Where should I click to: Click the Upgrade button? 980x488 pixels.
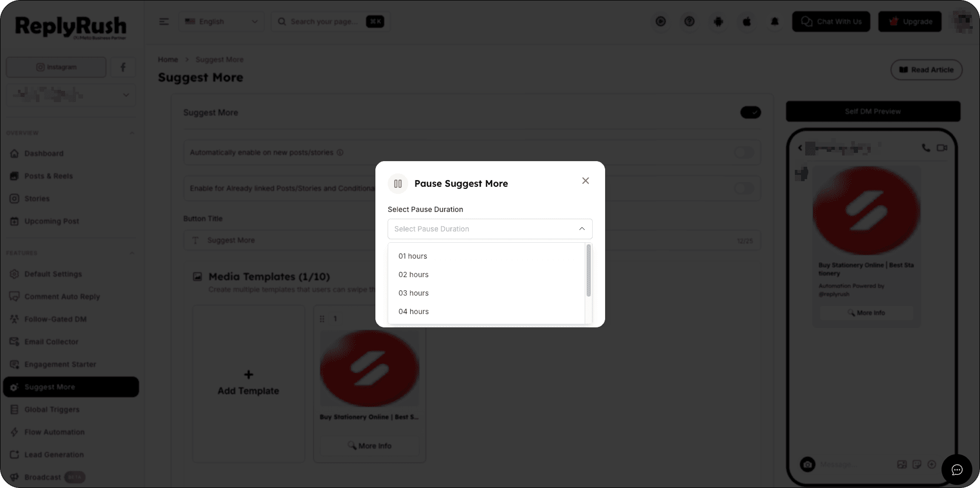tap(910, 22)
